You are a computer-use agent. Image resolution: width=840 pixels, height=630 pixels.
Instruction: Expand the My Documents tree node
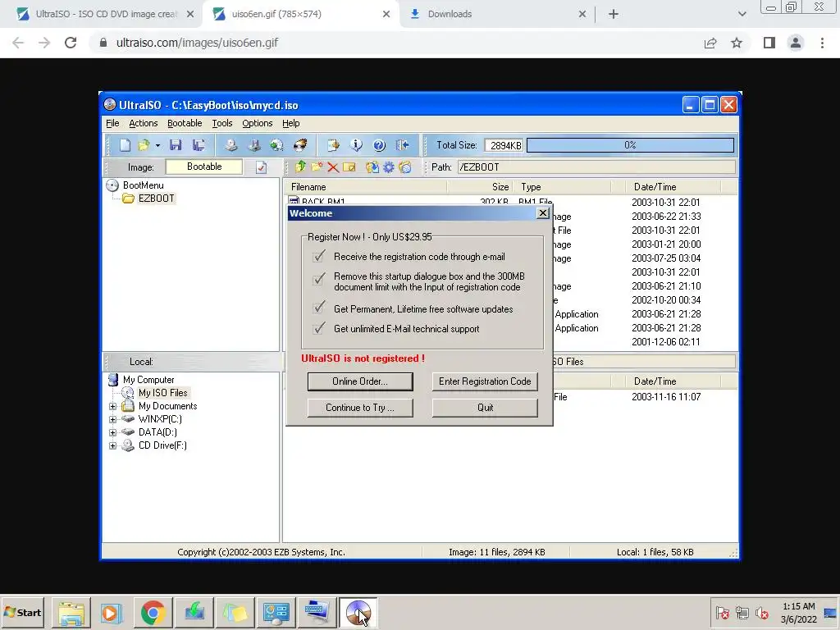tap(112, 406)
